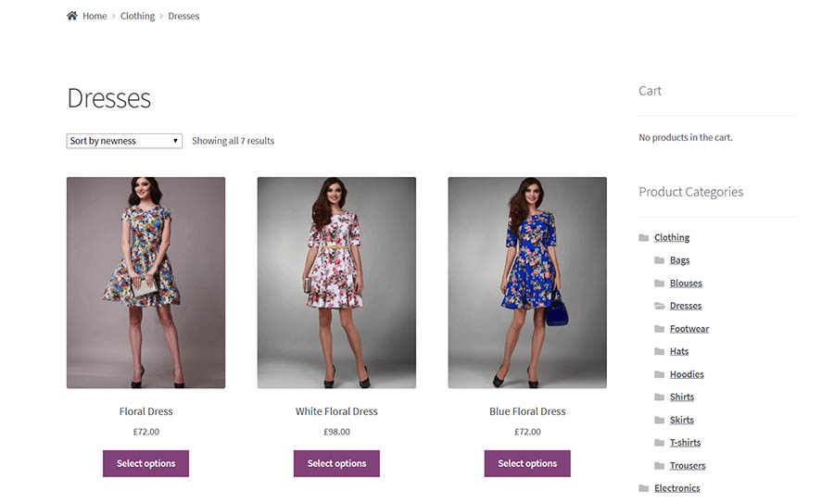
Task: Click folder icon beside Blouses
Action: coord(660,283)
